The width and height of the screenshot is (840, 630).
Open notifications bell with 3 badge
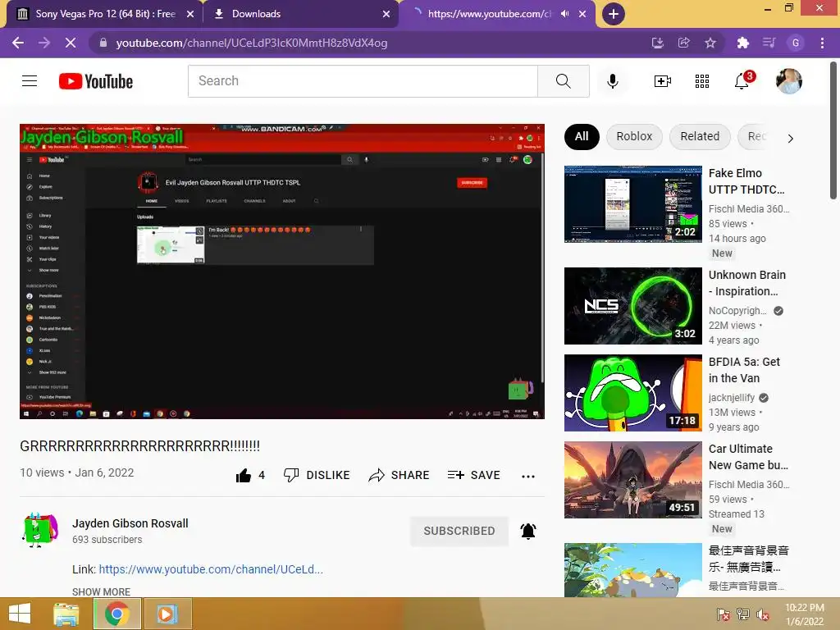(x=742, y=80)
